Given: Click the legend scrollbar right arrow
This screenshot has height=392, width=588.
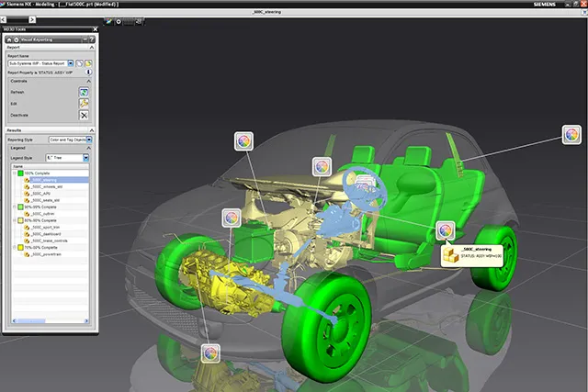Looking at the screenshot, I should (x=86, y=320).
